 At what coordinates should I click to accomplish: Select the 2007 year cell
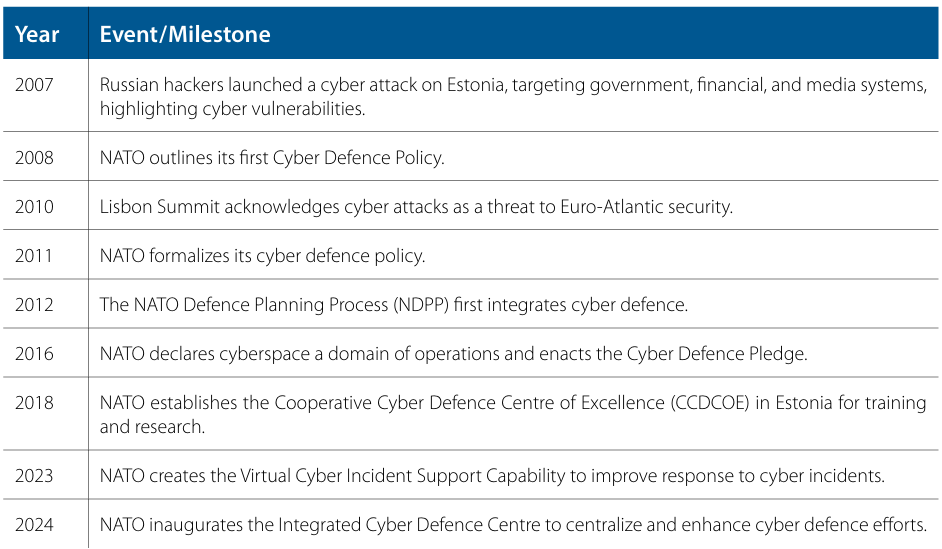[x=34, y=85]
